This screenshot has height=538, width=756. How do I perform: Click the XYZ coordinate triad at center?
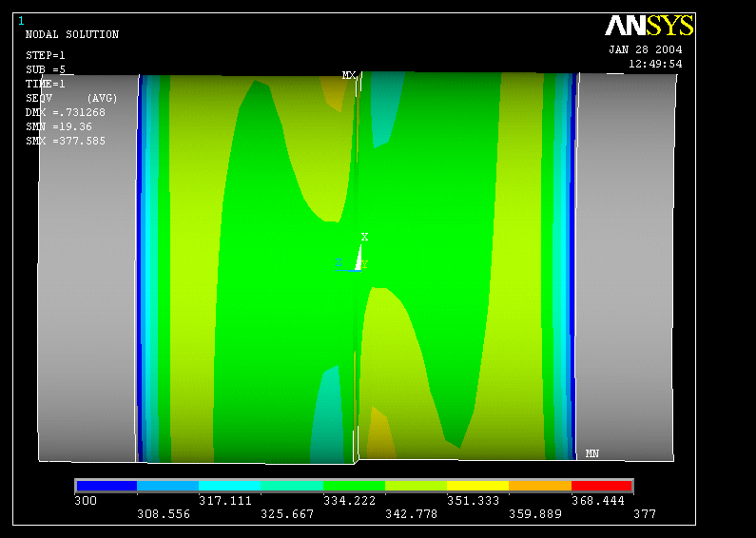[352, 253]
